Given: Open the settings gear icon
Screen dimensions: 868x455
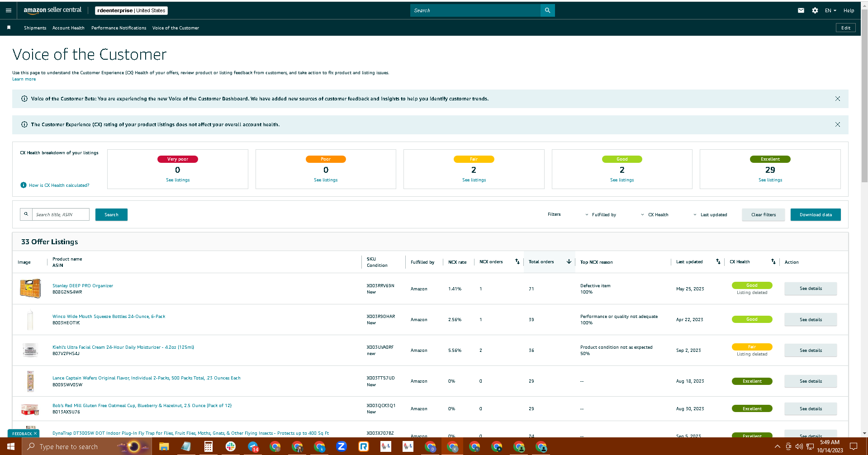Looking at the screenshot, I should [x=815, y=10].
